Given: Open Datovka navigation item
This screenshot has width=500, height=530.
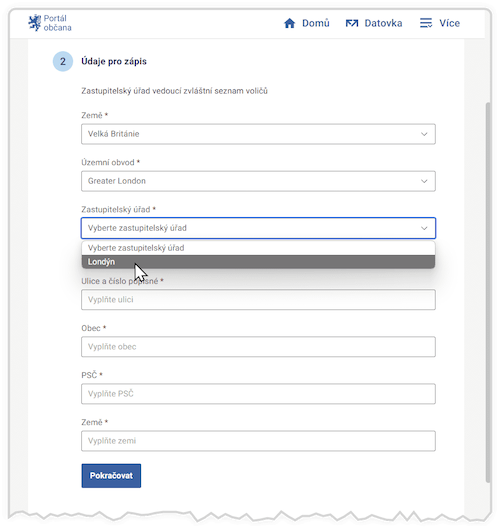Looking at the screenshot, I should 374,23.
